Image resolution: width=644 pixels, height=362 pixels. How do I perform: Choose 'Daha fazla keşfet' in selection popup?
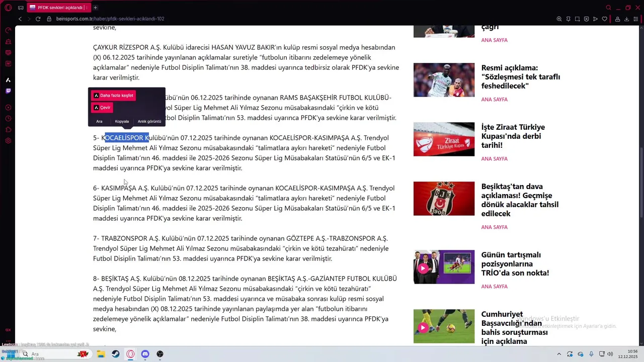tap(114, 96)
